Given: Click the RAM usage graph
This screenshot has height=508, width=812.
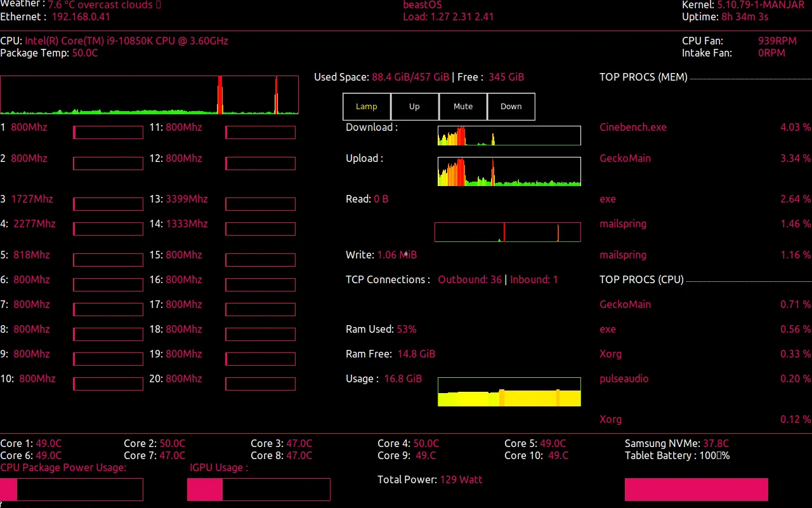Looking at the screenshot, I should point(508,391).
